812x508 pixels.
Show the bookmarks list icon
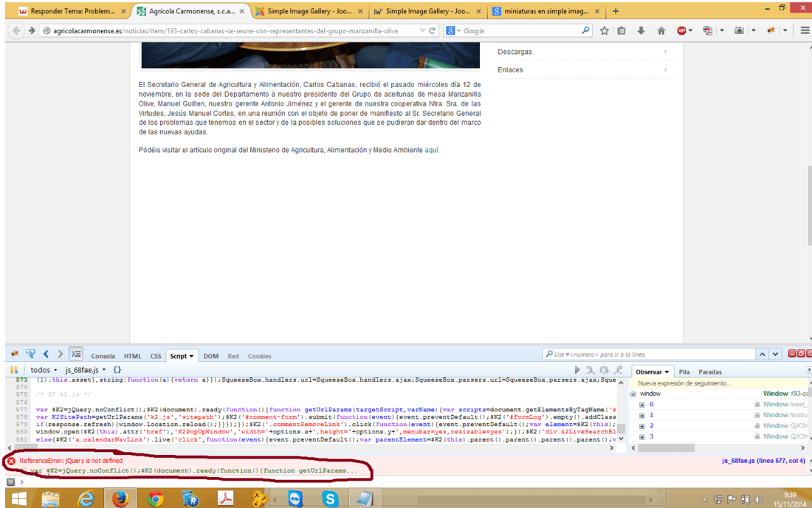click(622, 30)
